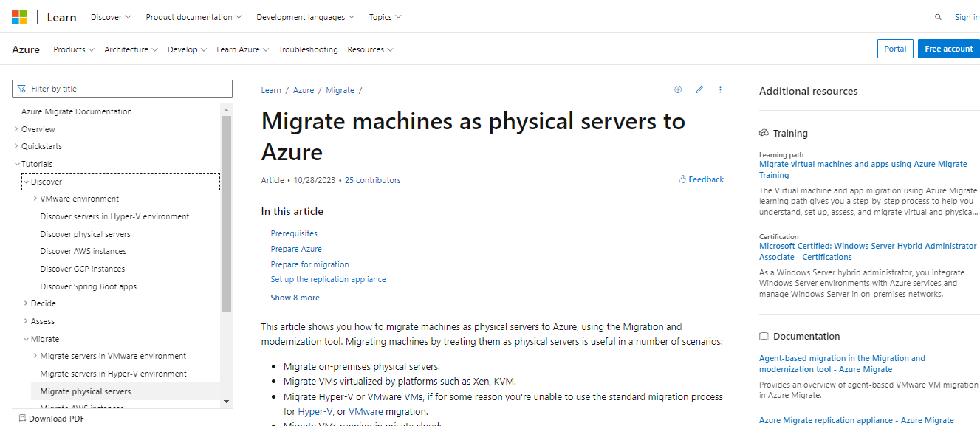Click the Microsoft logo
The height and width of the screenshot is (426, 980).
[19, 17]
